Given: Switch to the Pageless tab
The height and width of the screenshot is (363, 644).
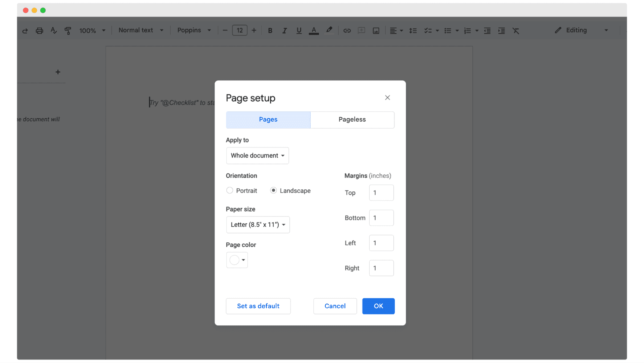Looking at the screenshot, I should click(352, 119).
